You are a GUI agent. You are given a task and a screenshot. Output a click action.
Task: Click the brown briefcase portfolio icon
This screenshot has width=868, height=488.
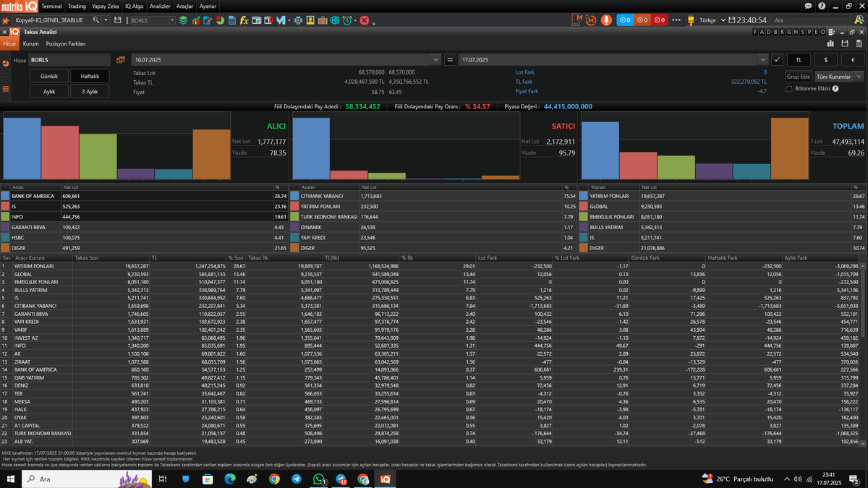click(x=323, y=20)
